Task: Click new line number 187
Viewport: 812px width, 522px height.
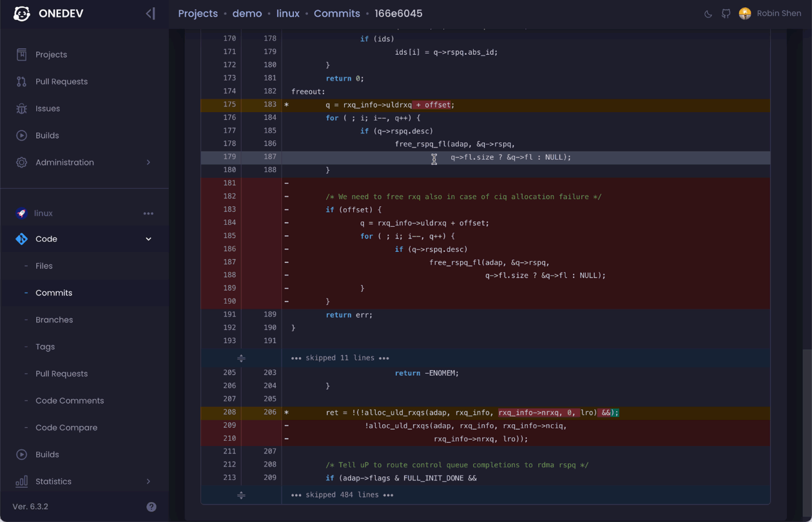Action: coord(269,157)
